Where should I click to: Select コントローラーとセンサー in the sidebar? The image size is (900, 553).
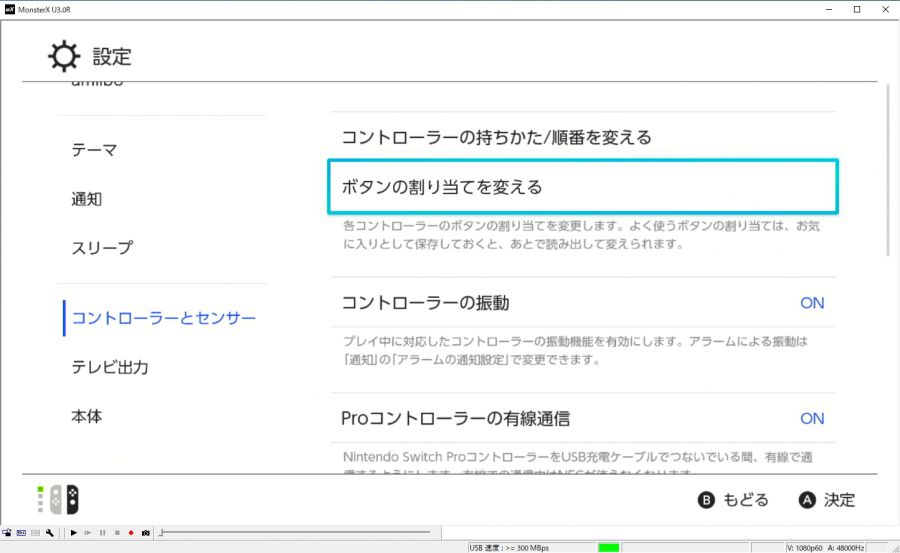164,318
